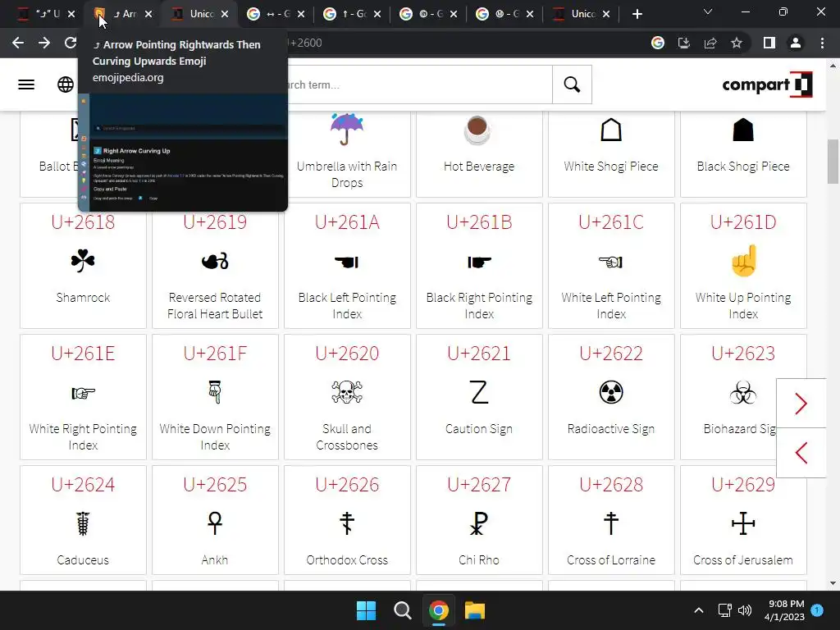Viewport: 840px width, 630px height.
Task: Click the magnifier search button
Action: tap(572, 84)
